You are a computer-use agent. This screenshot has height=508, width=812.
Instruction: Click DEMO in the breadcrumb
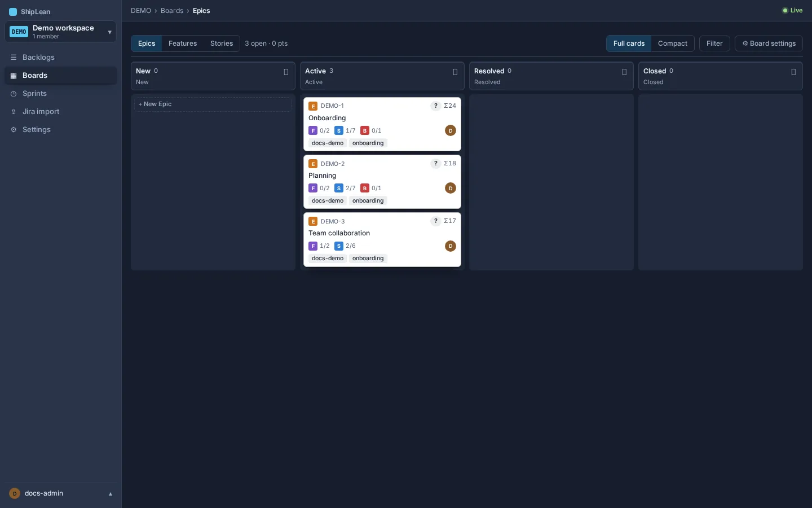coord(141,11)
